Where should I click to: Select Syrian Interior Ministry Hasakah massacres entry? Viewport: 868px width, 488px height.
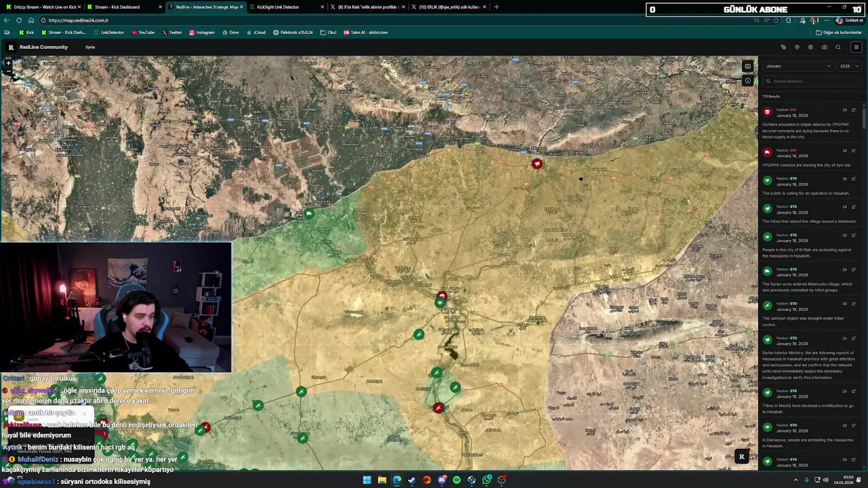[810, 358]
